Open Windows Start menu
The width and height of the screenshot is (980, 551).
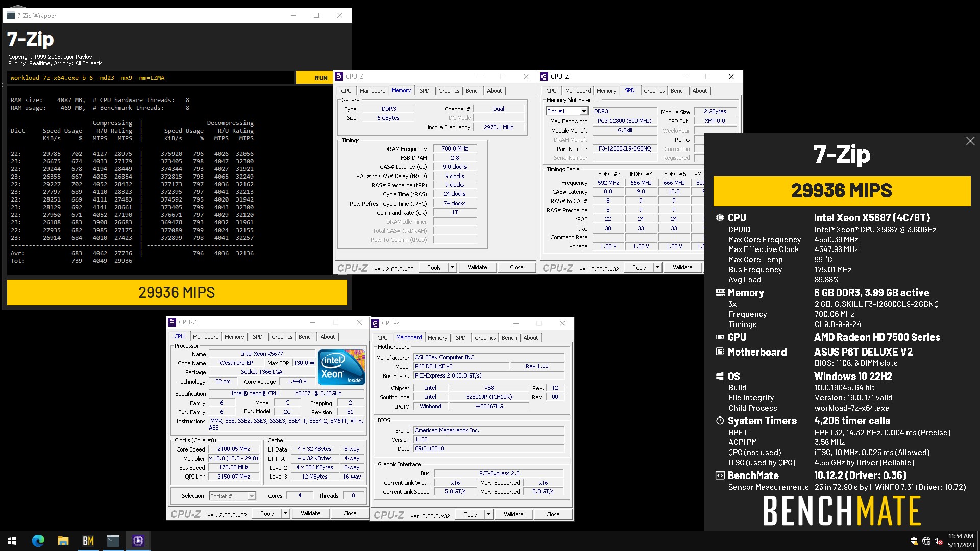(x=12, y=541)
